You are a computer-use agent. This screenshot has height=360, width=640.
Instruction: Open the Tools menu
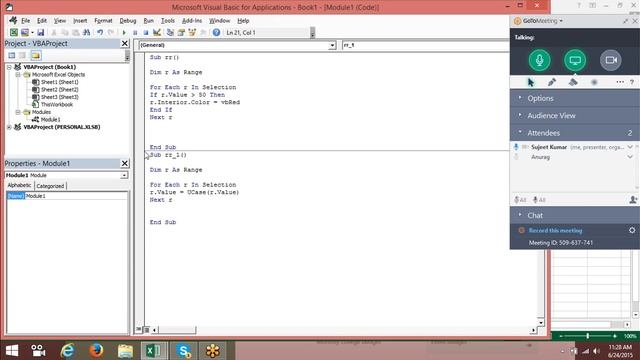[168, 21]
